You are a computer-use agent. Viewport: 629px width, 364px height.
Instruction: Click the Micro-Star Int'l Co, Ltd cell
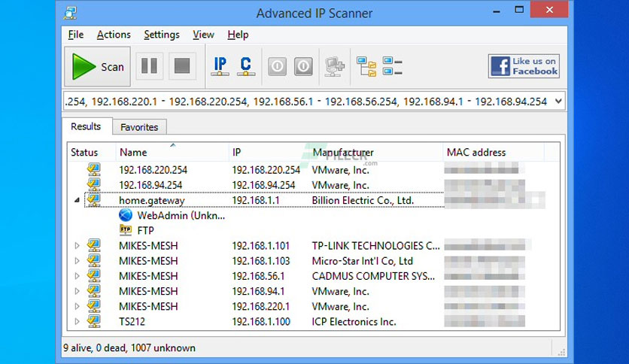[x=362, y=261]
